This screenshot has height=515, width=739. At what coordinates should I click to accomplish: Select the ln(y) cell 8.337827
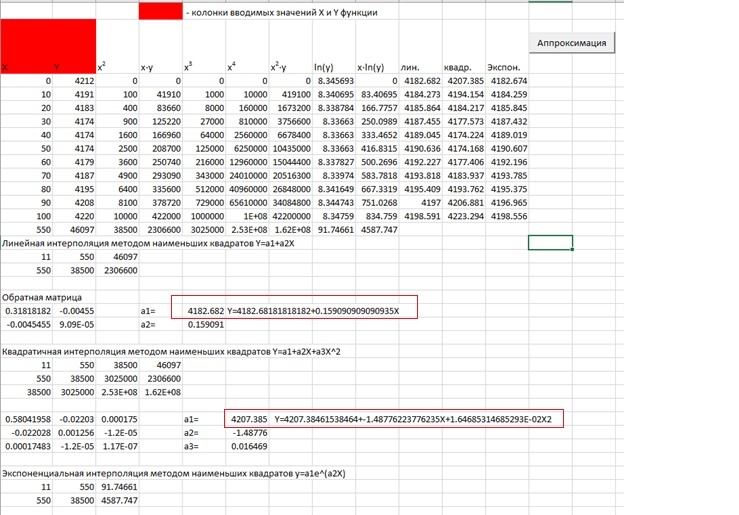pos(334,162)
